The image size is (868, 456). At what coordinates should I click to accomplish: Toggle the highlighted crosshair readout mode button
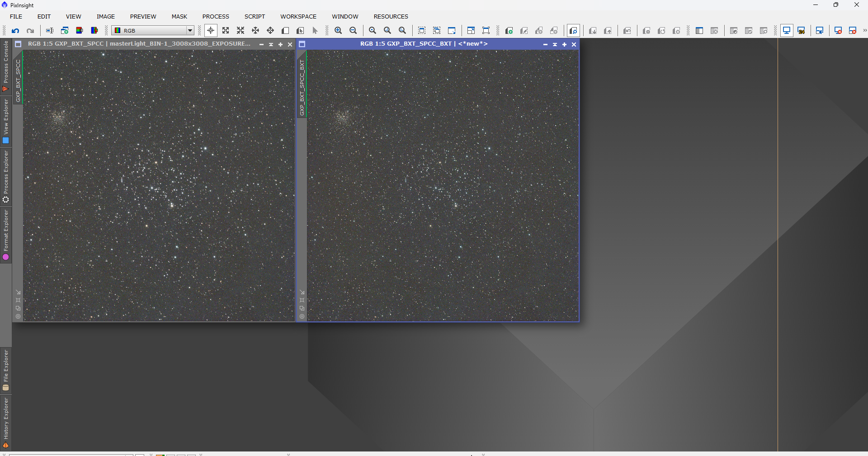(x=211, y=31)
